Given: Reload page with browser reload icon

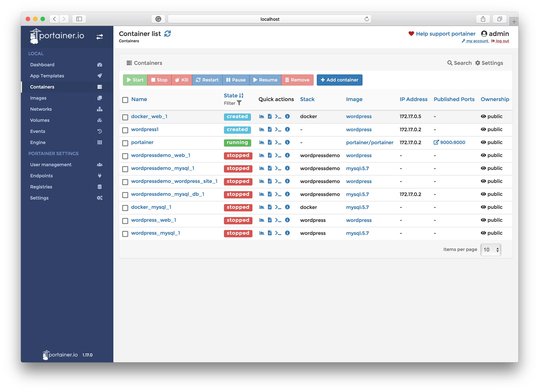Looking at the screenshot, I should click(367, 19).
